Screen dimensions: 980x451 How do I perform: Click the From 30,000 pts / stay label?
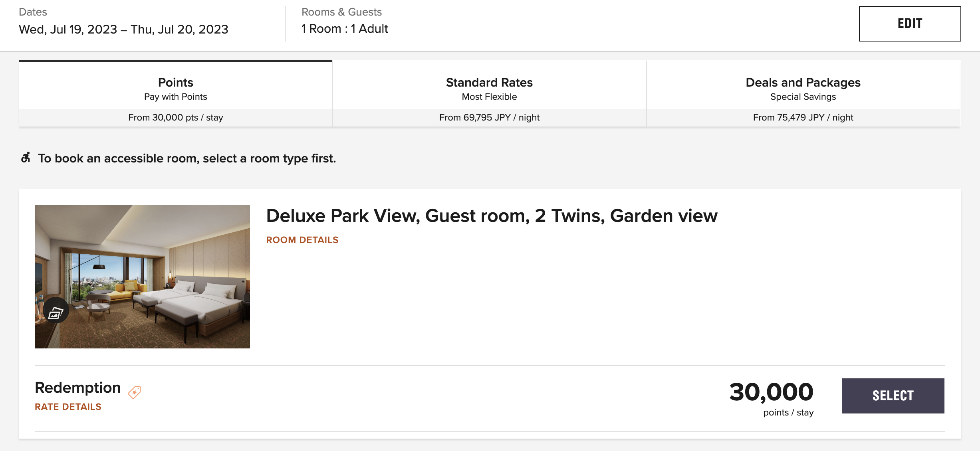176,117
